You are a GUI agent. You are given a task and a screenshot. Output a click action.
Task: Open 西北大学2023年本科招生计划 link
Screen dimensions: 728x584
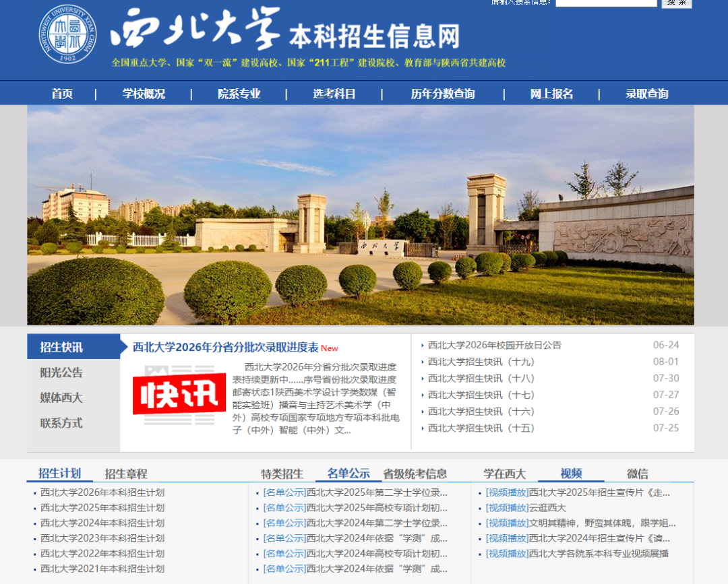tap(102, 539)
